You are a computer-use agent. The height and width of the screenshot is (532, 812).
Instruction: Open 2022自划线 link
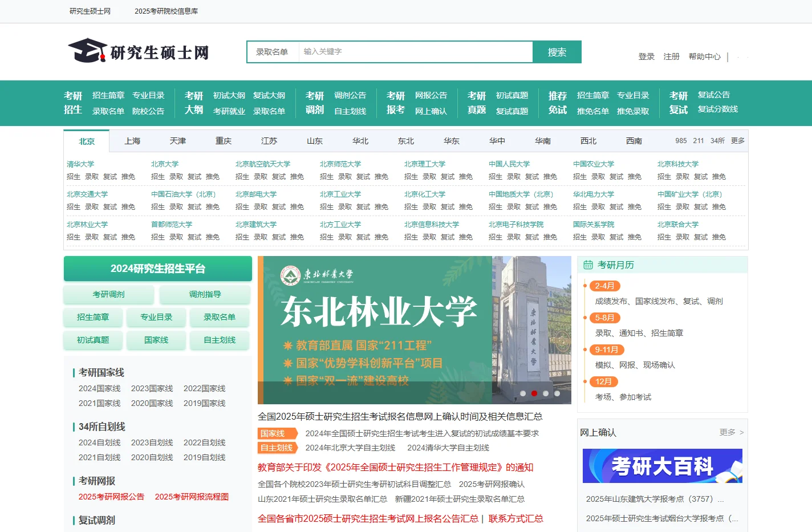(205, 442)
